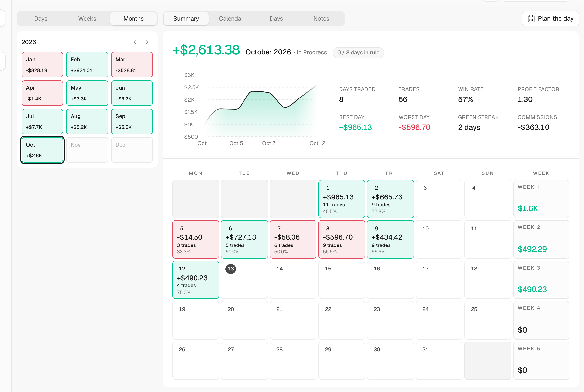Click calendar day 20
Image resolution: width=584 pixels, height=392 pixels.
point(244,320)
